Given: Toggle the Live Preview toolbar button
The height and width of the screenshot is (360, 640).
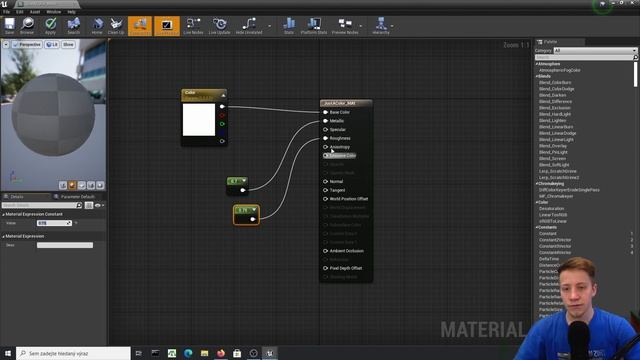Looking at the screenshot, I should pyautogui.click(x=167, y=26).
